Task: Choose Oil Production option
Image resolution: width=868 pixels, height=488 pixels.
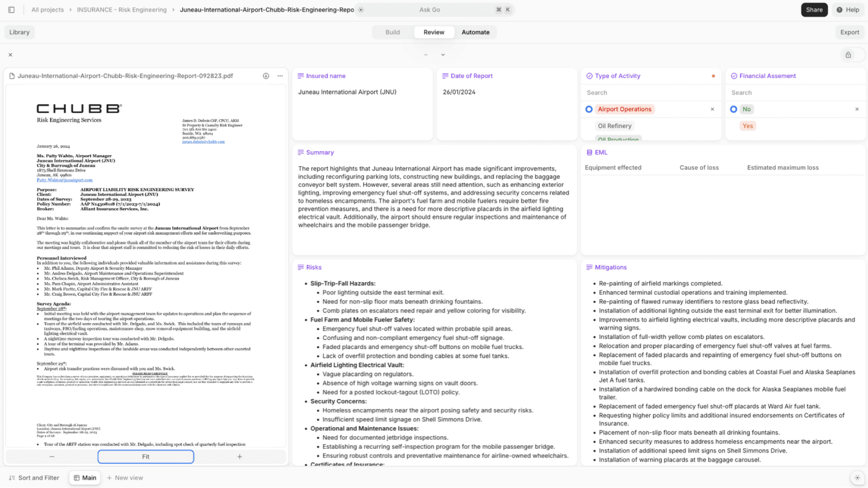Action: coord(618,139)
